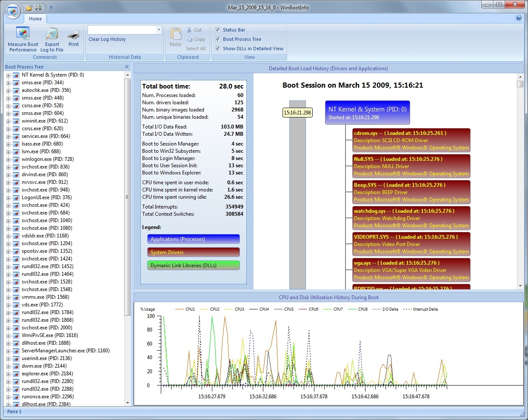Expand the explorer.exe (PID: 2184) tree node
This screenshot has width=528, height=420.
(8, 374)
